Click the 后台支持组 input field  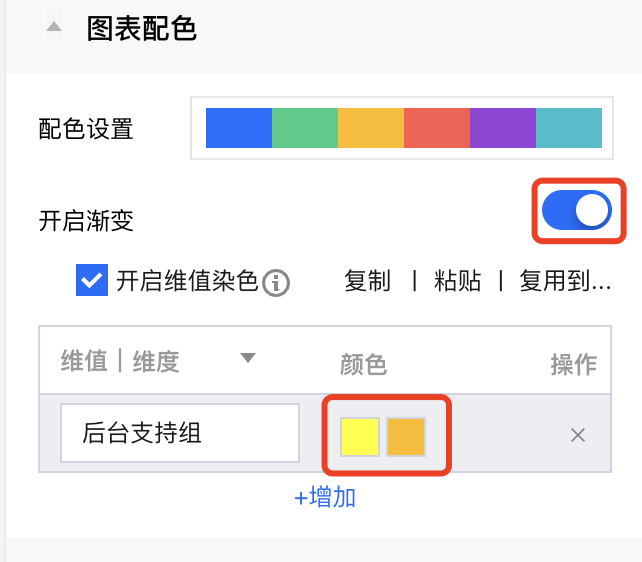pyautogui.click(x=179, y=433)
